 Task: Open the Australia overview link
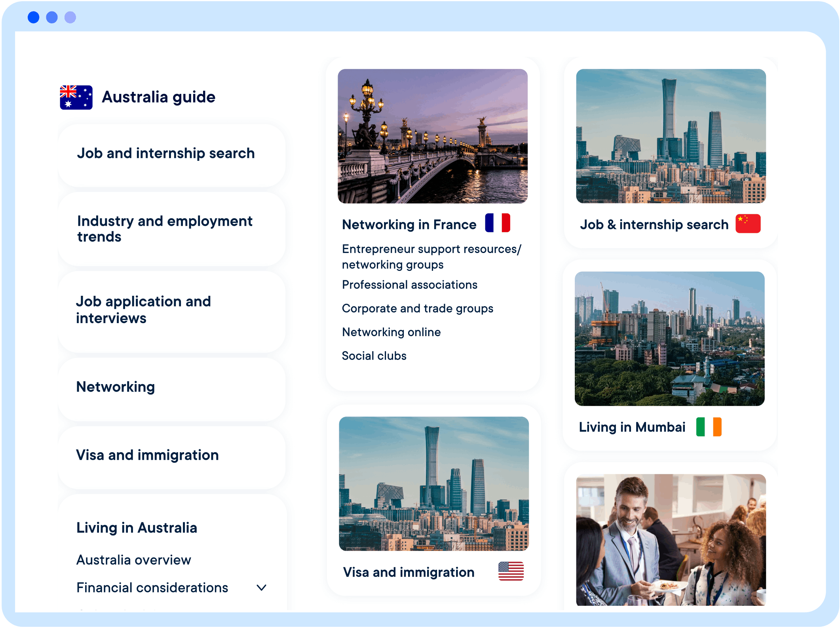pos(134,560)
